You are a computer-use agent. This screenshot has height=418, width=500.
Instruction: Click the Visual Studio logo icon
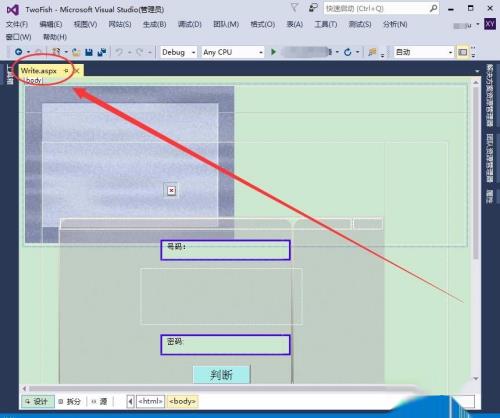point(13,10)
